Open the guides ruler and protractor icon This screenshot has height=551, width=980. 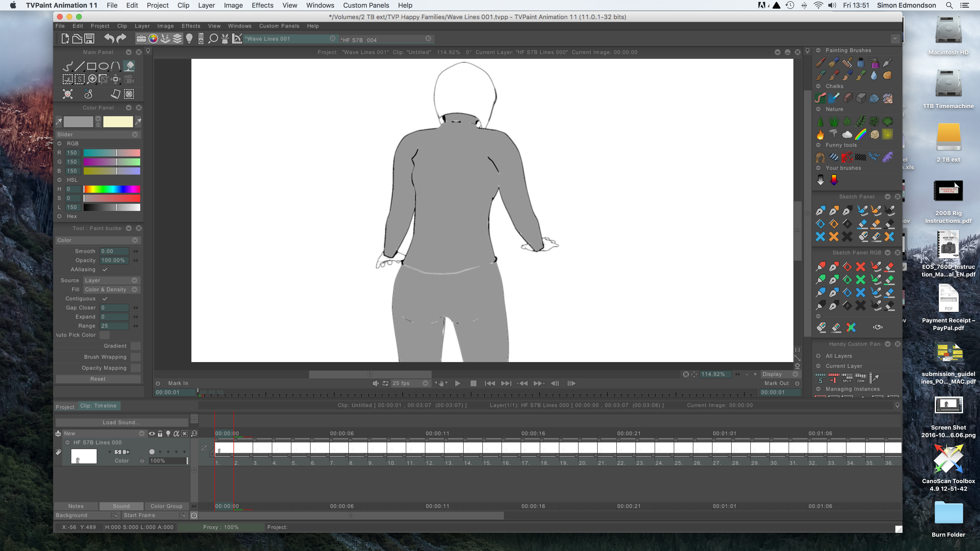click(237, 39)
